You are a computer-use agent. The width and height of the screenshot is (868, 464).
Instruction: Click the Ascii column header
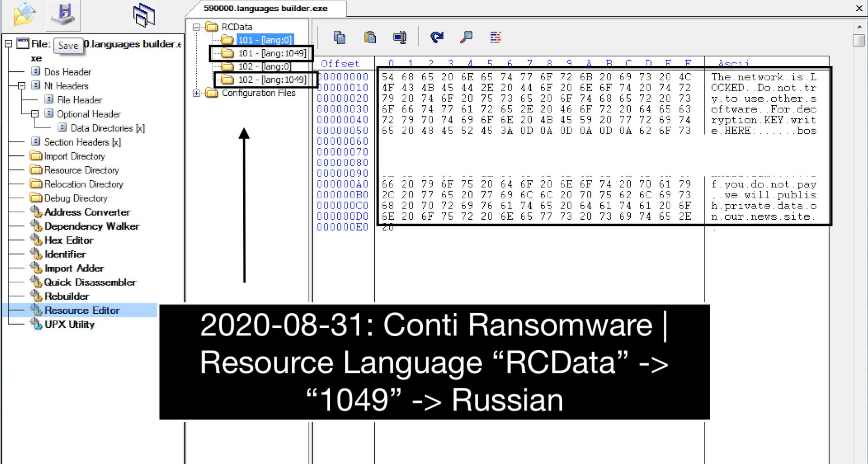734,64
